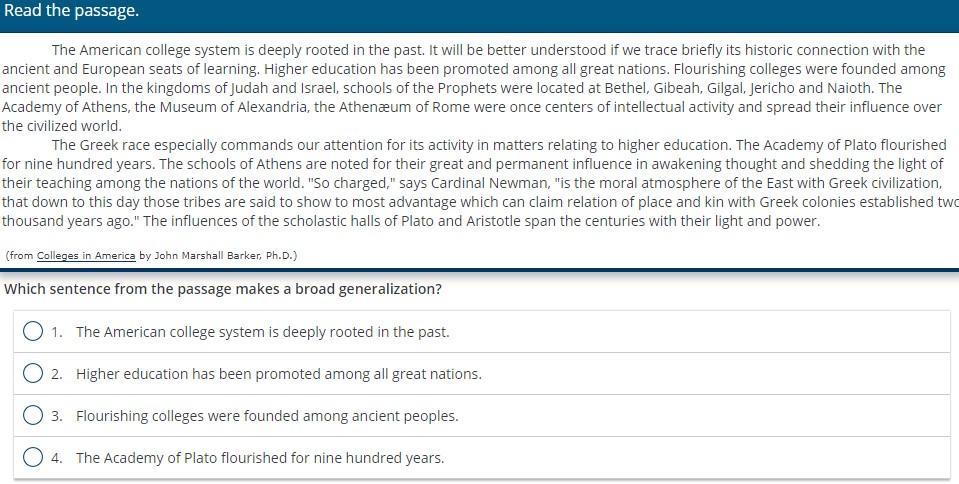Open the underlined 'Colleges in America' title
This screenshot has height=484, width=959.
pyautogui.click(x=86, y=256)
